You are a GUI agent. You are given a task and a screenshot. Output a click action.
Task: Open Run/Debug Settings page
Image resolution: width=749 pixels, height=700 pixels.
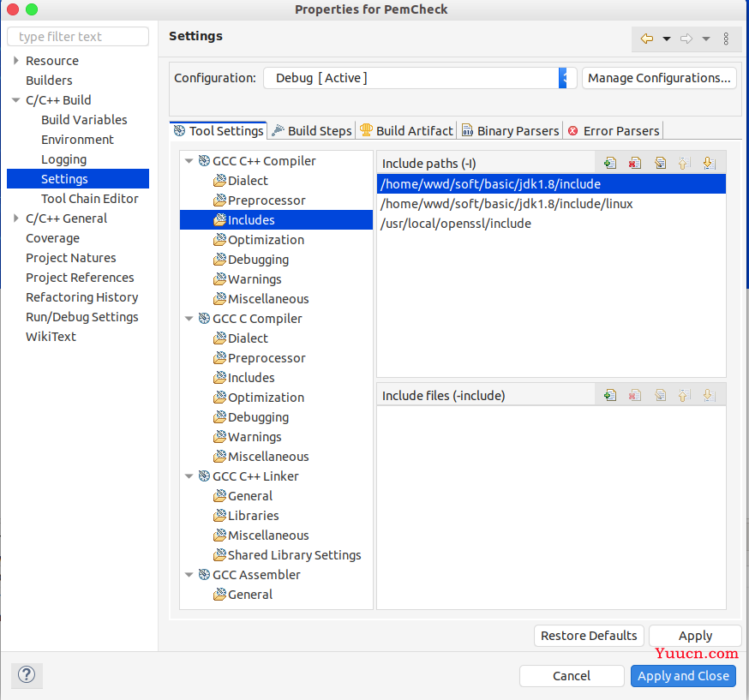[x=81, y=317]
